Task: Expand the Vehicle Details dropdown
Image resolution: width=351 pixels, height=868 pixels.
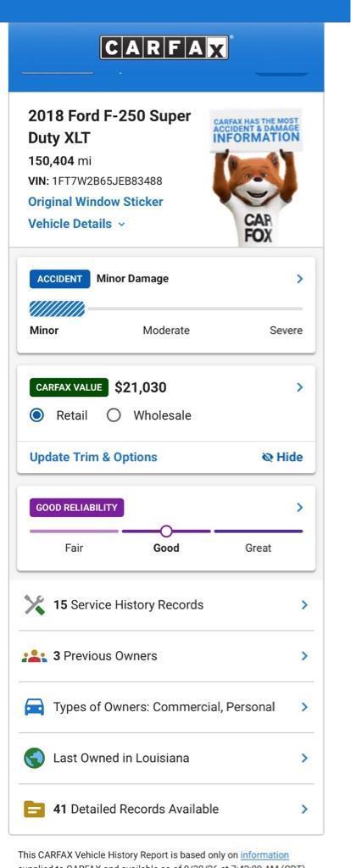Action: [x=76, y=224]
